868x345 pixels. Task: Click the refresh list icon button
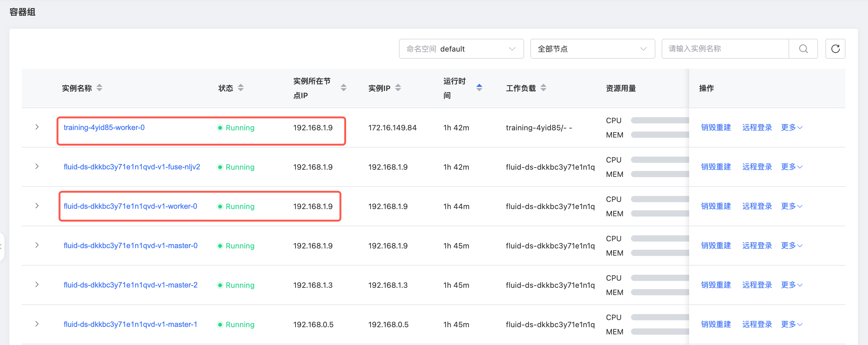[835, 49]
